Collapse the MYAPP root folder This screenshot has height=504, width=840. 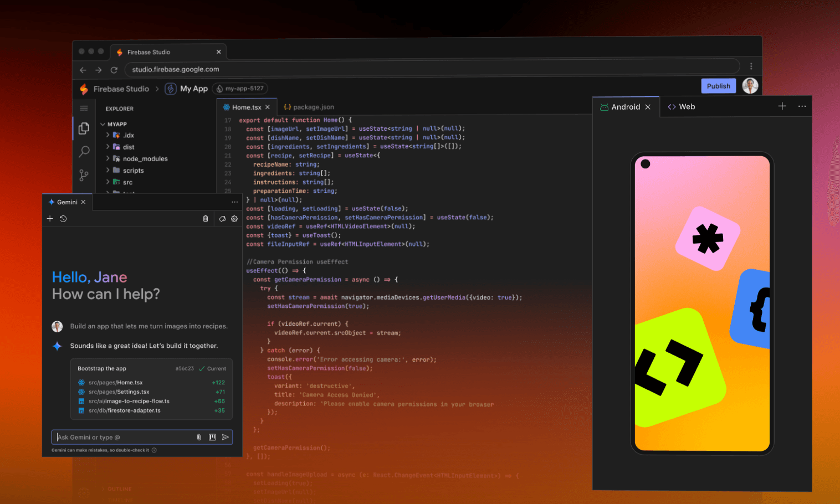tap(103, 124)
